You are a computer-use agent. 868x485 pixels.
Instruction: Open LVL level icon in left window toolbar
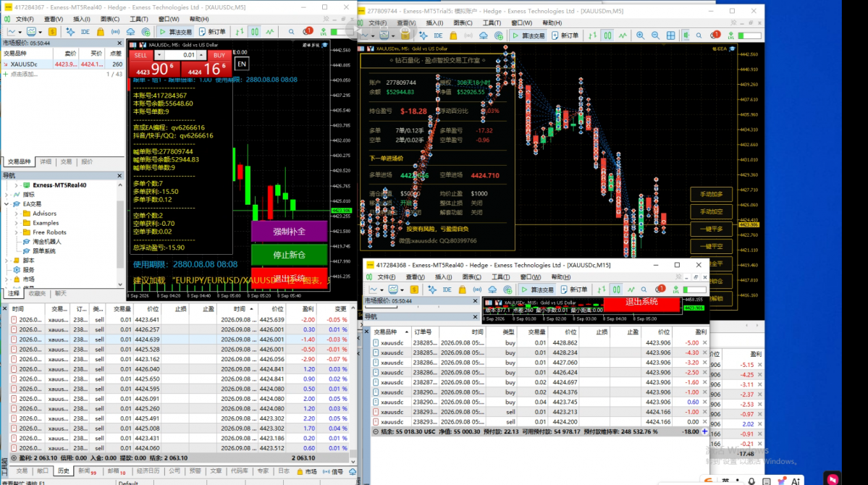pos(324,32)
